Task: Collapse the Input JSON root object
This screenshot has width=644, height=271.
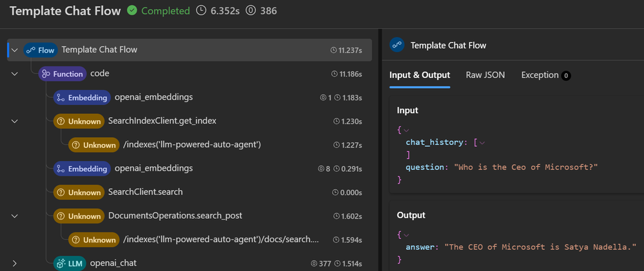Action: coord(407,131)
